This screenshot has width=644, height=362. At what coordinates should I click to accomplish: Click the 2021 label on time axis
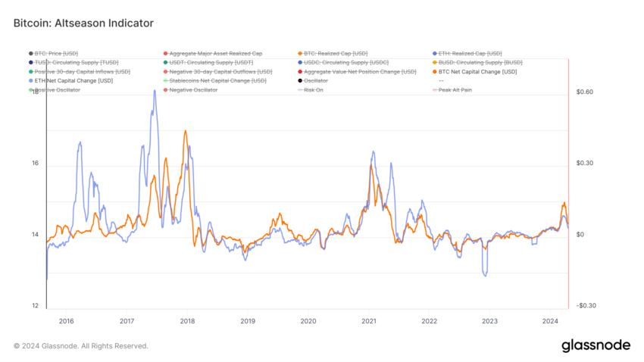(x=369, y=321)
